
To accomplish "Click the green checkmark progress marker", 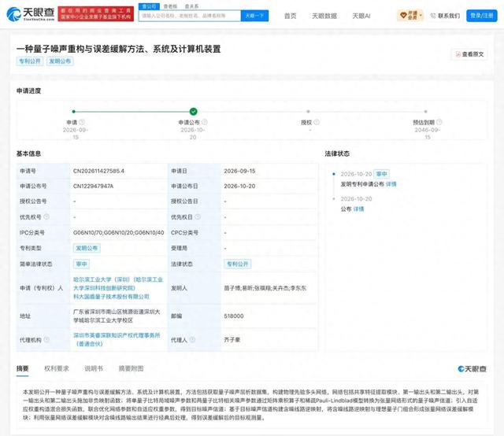I will [x=193, y=112].
